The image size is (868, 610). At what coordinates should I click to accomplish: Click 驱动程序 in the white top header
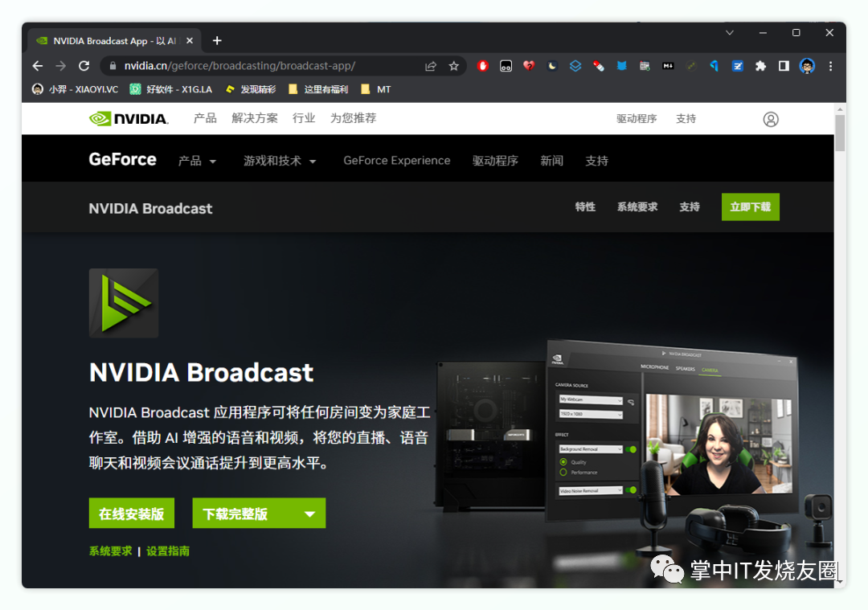point(637,119)
